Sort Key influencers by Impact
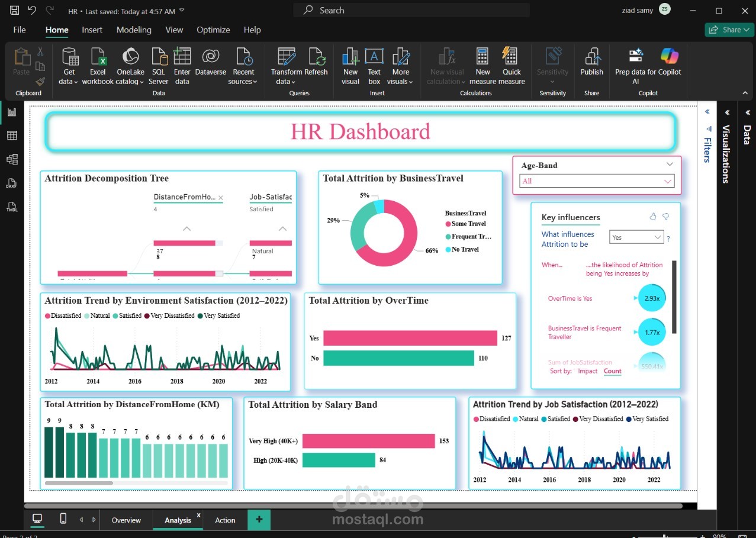 (x=587, y=371)
